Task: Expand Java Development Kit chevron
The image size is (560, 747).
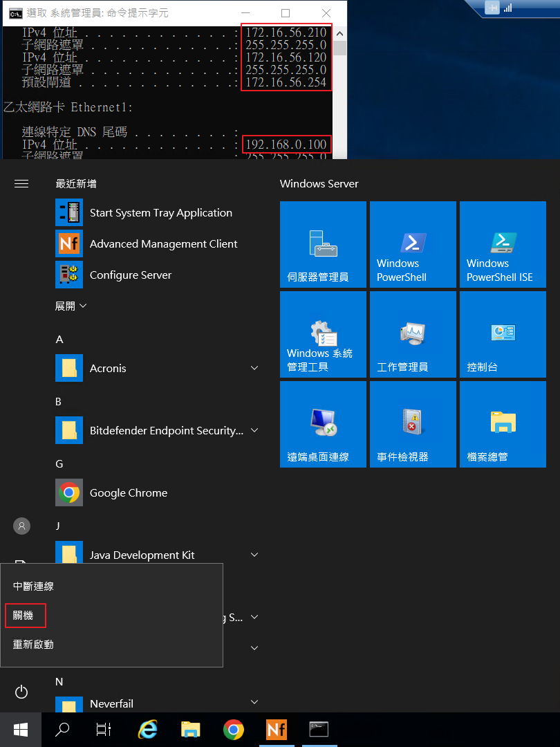Action: click(254, 555)
